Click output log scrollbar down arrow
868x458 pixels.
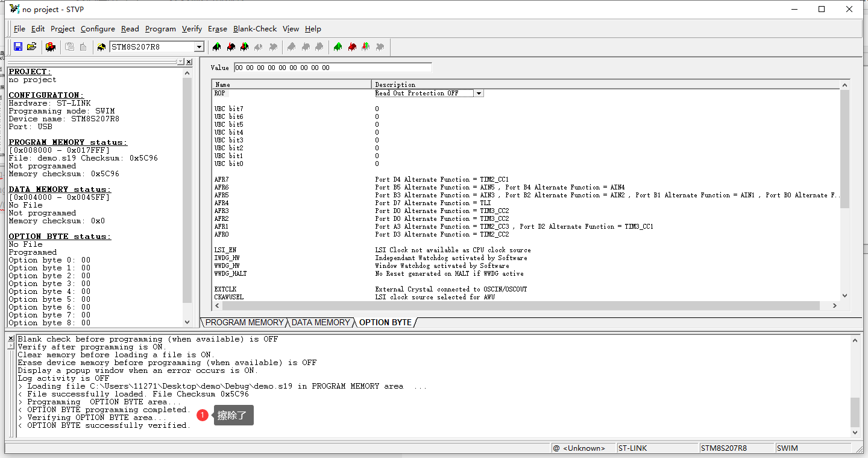tap(855, 432)
